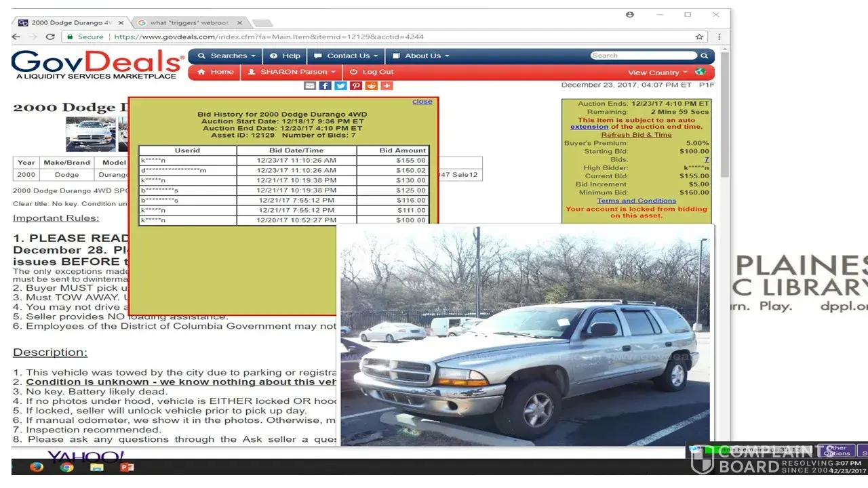Open SHARON Parson account menu

[x=292, y=72]
